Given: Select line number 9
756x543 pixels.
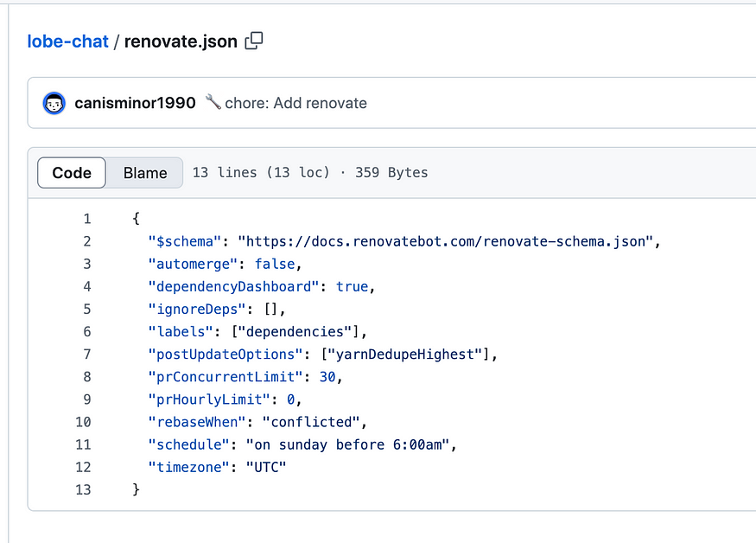Looking at the screenshot, I should tap(86, 399).
